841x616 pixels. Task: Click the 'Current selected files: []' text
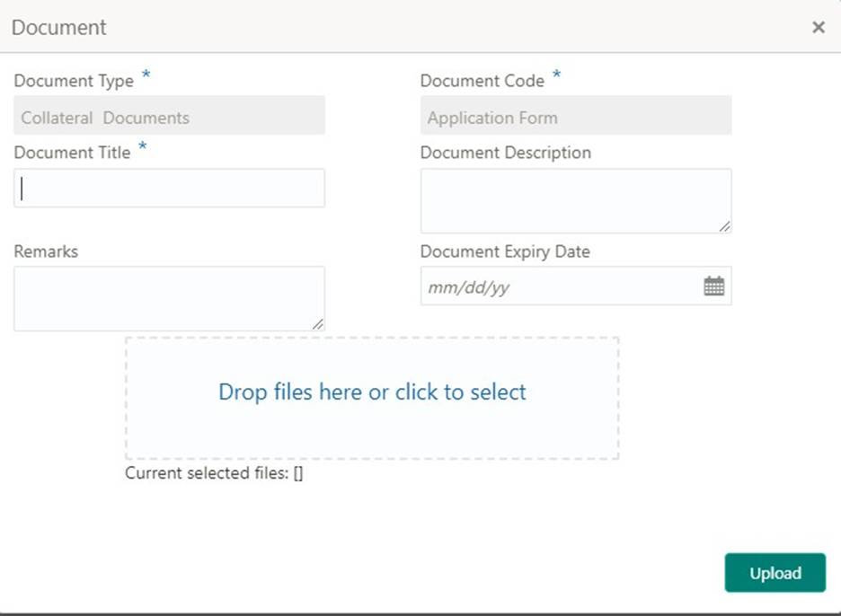point(214,473)
